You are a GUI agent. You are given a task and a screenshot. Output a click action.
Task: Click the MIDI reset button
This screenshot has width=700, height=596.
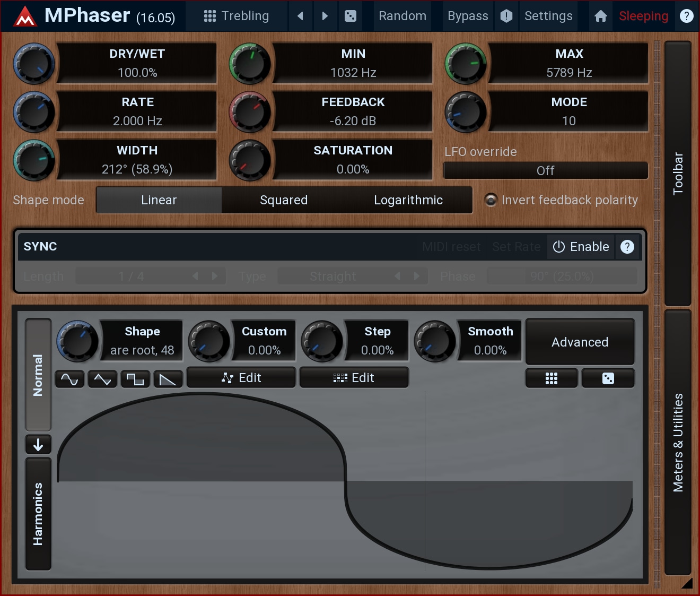(x=451, y=247)
